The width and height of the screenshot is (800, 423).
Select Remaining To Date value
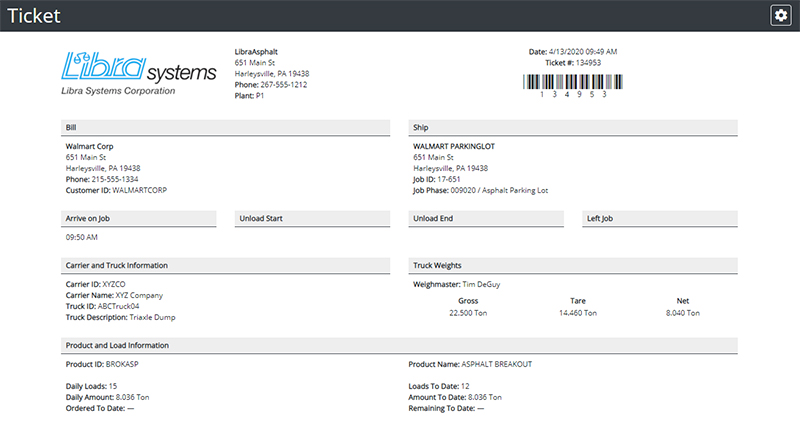pyautogui.click(x=481, y=408)
